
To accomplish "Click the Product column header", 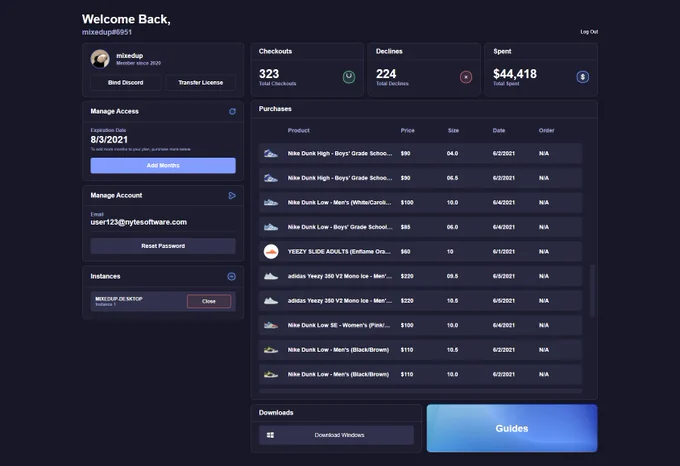I will click(x=298, y=130).
